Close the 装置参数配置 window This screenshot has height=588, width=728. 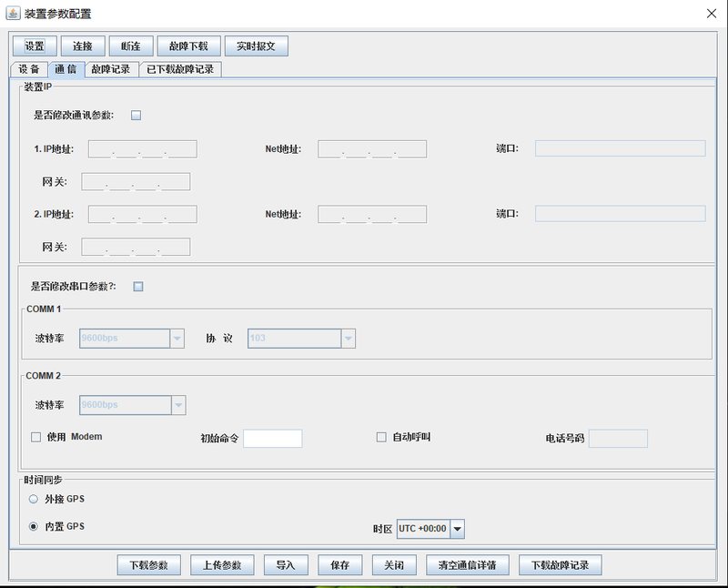pos(712,14)
